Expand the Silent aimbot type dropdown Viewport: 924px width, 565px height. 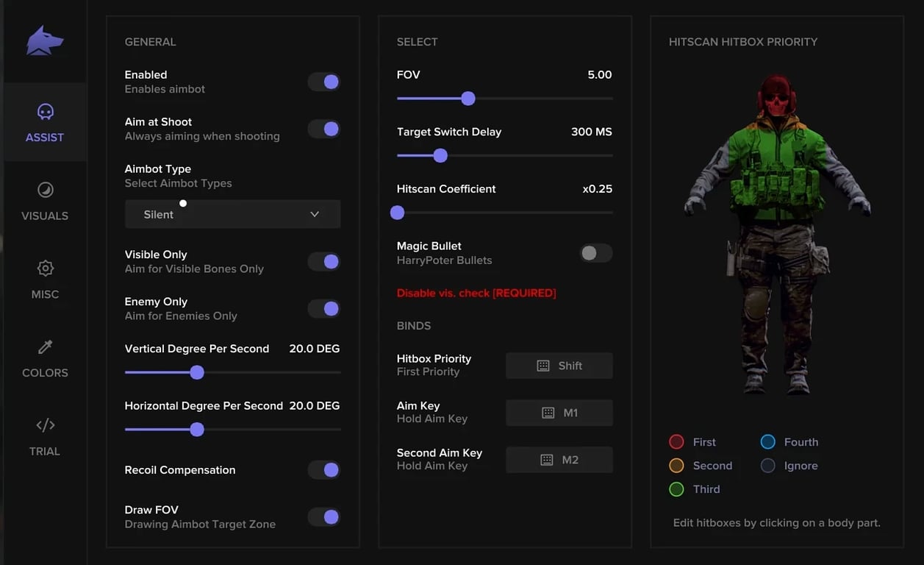tap(232, 214)
